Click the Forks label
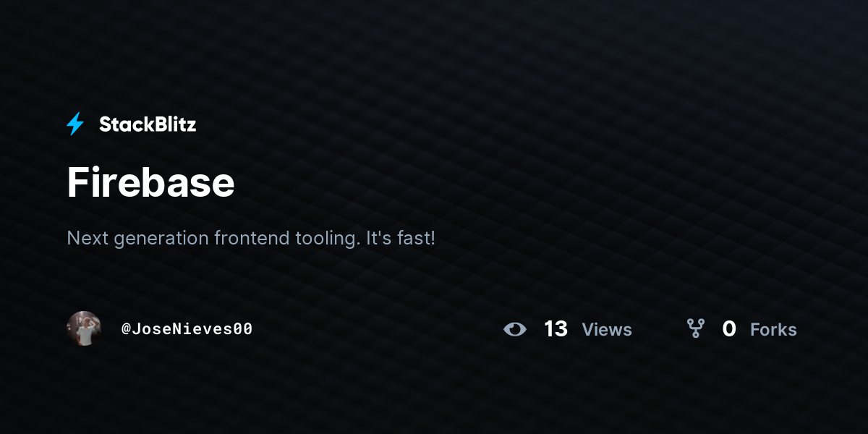The image size is (868, 434). [x=773, y=330]
